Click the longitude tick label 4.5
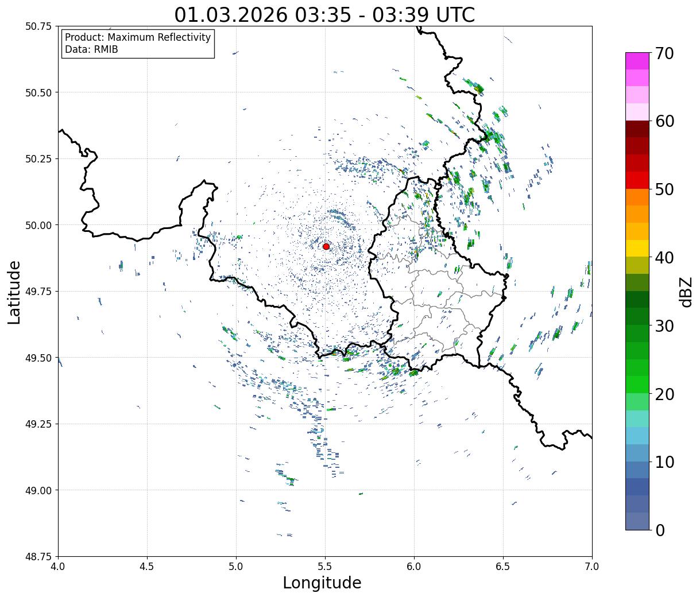 pos(147,567)
